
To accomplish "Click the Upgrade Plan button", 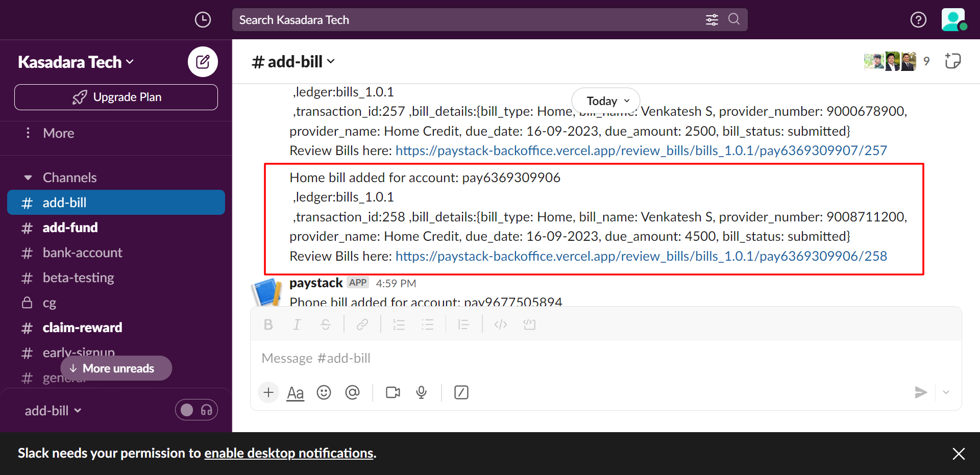I will (x=116, y=97).
